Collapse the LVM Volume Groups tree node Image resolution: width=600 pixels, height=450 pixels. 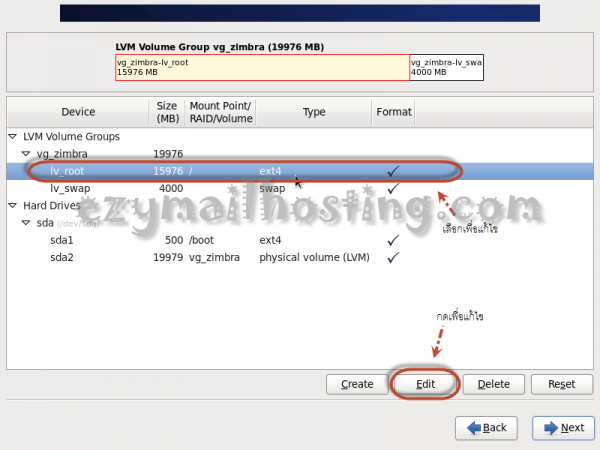coord(13,136)
